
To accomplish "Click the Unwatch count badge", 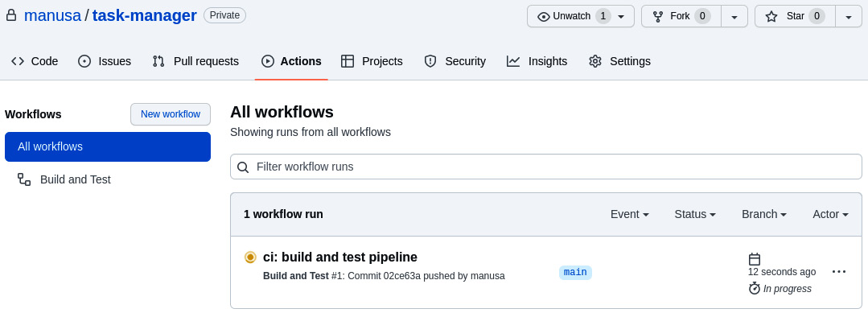I will point(603,16).
